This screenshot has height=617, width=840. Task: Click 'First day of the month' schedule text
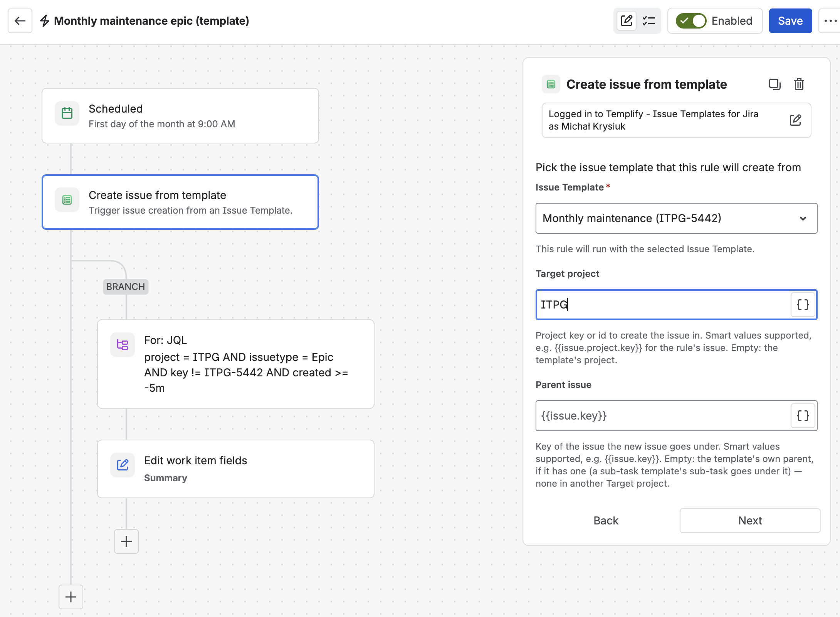tap(162, 124)
